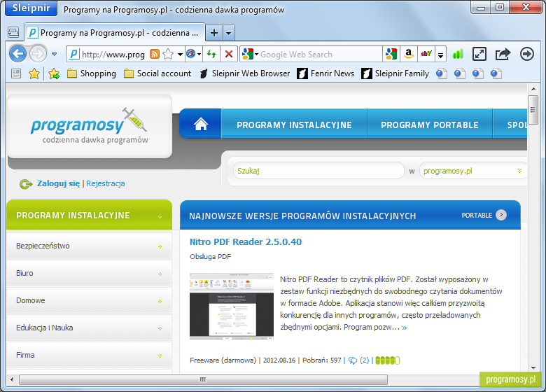Open Sleipnir Web Browser bookmark
Image resolution: width=546 pixels, height=392 pixels.
(x=244, y=73)
